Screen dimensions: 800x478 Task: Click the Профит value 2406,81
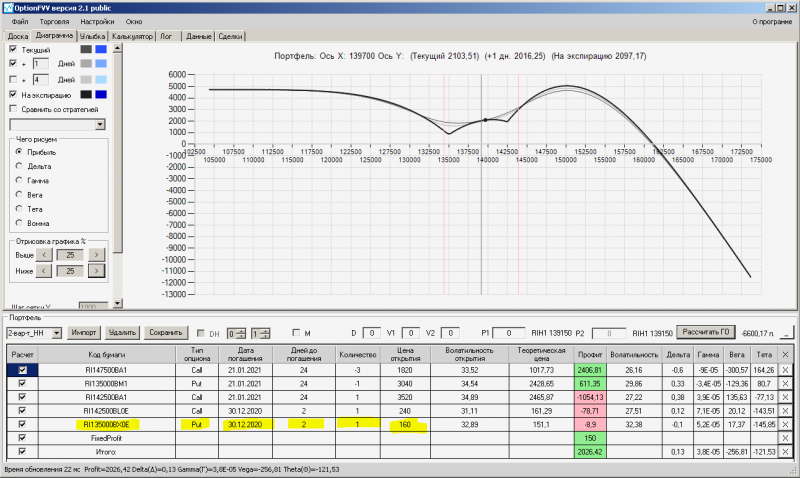pos(590,370)
